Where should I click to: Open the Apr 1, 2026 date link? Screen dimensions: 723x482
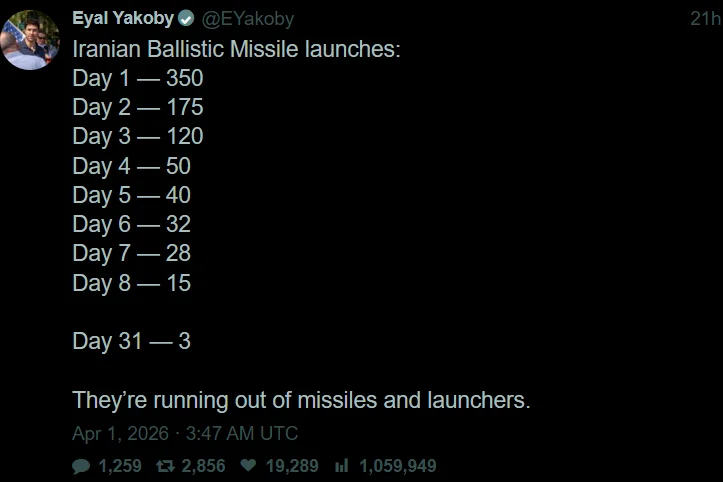click(x=185, y=434)
